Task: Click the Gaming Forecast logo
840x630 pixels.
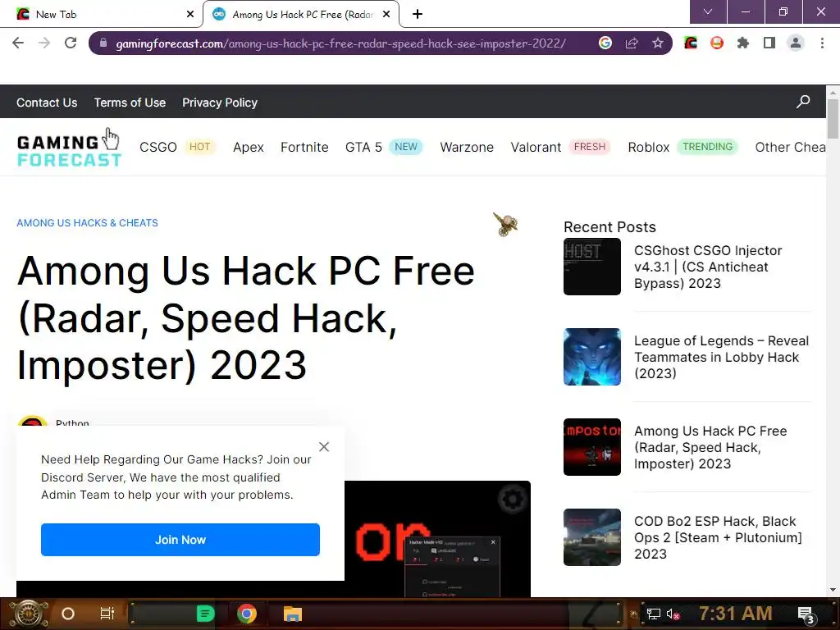Action: point(69,151)
